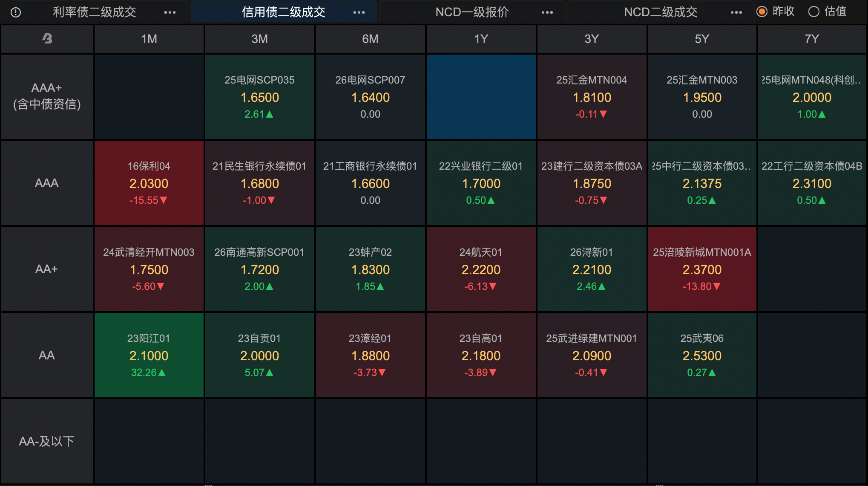868x486 pixels.
Task: Open the ellipsis menu next to NCD一级报价
Action: coord(547,12)
